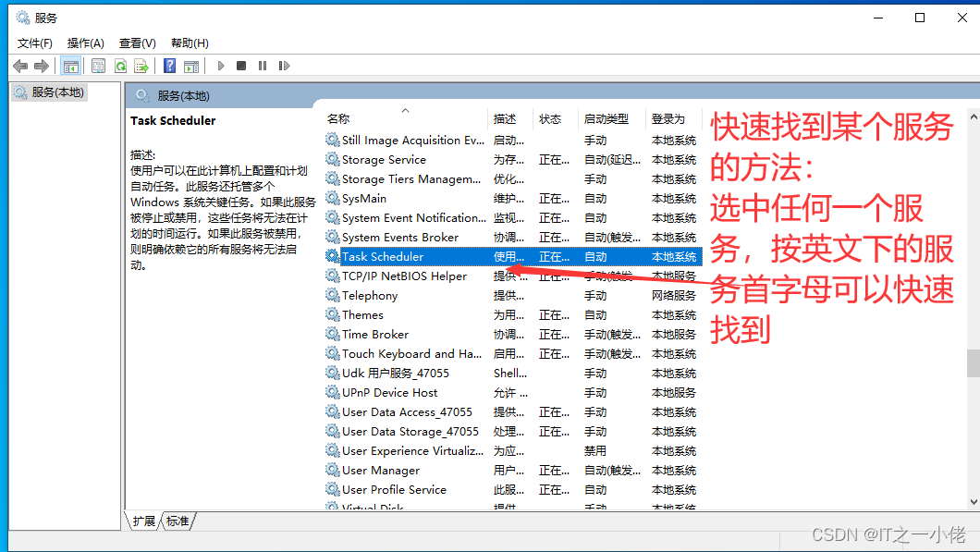Click the gear icon beside User Profile Service

pyautogui.click(x=333, y=489)
